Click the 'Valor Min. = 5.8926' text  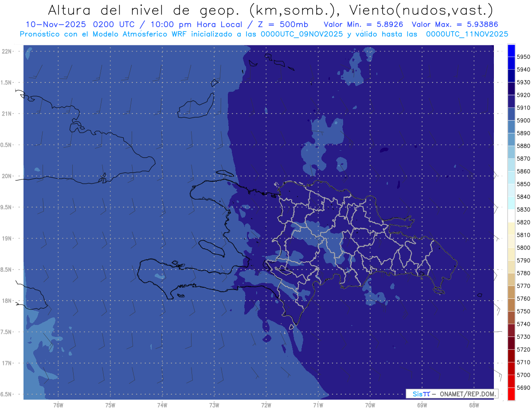tap(363, 24)
